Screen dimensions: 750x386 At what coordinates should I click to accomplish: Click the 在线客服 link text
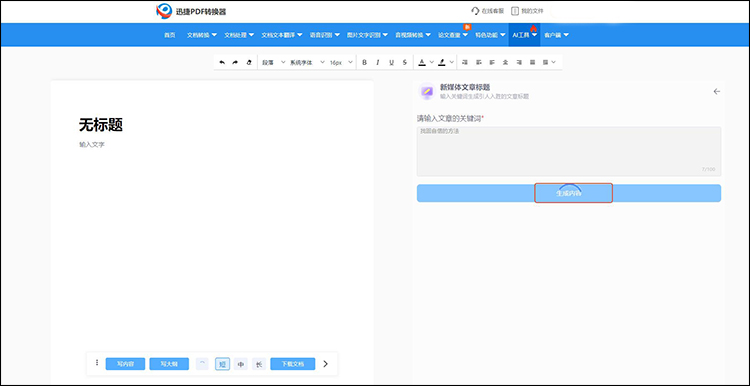click(493, 11)
